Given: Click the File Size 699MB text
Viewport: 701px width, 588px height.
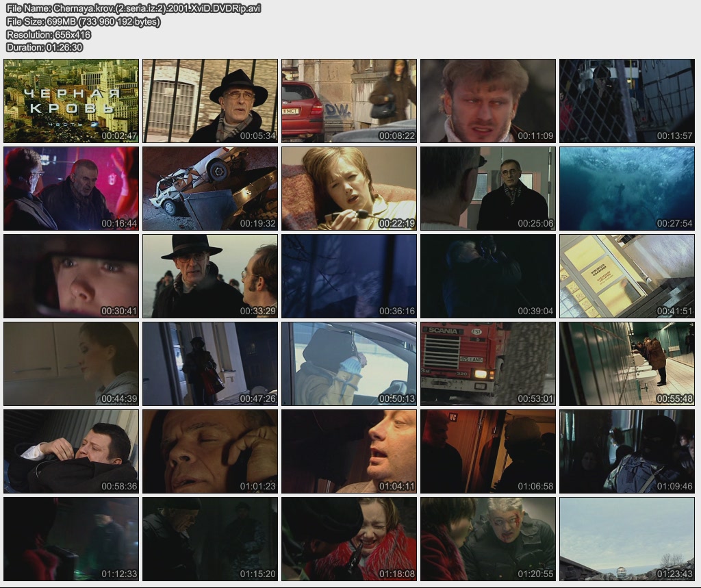Looking at the screenshot, I should (x=83, y=21).
